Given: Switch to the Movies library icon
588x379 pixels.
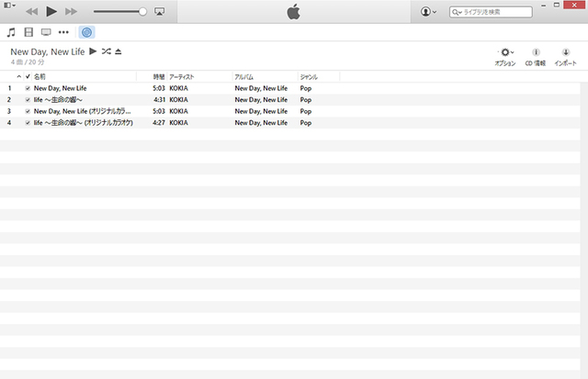Looking at the screenshot, I should point(28,32).
